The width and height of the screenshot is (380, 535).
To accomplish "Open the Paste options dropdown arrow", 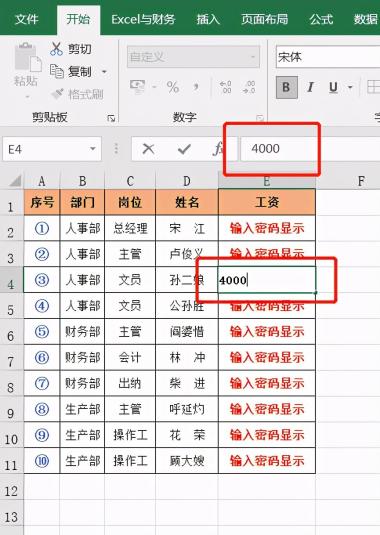I will [28, 97].
